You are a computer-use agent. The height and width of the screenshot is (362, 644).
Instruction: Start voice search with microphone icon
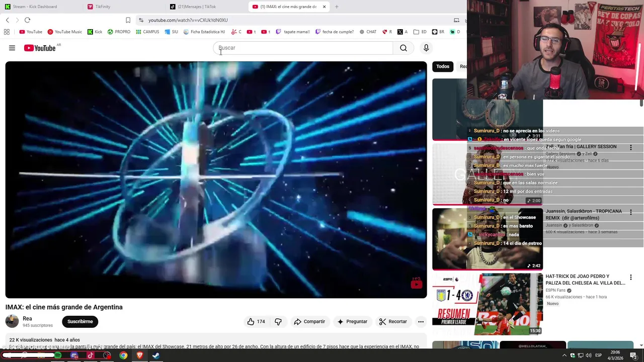pos(426,48)
